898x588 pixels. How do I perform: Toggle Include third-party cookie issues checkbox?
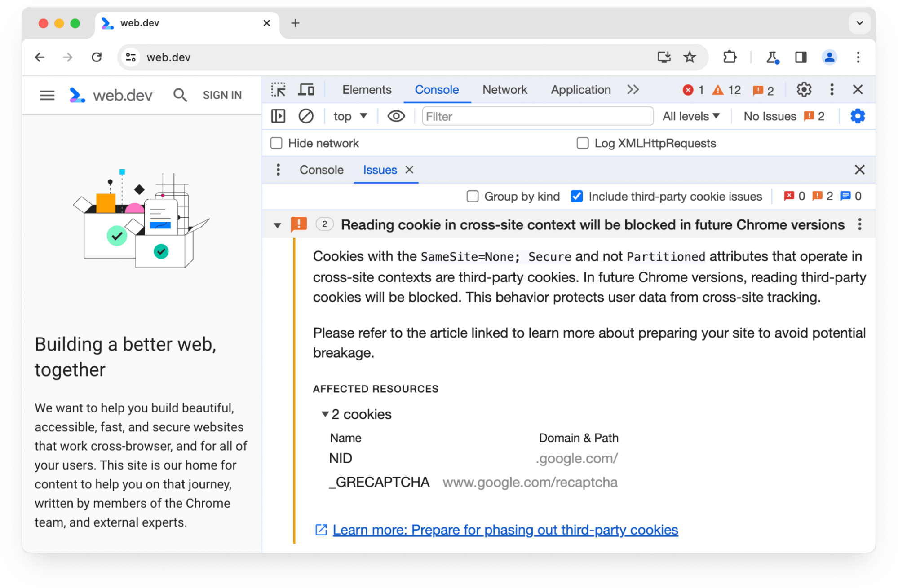576,196
